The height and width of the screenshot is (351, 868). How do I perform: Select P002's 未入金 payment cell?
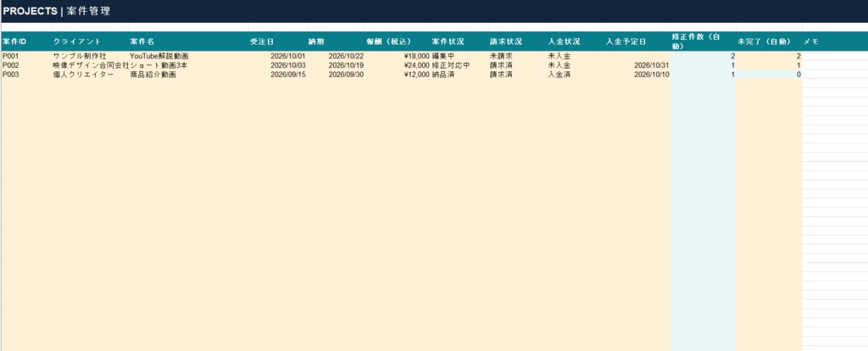pos(576,65)
